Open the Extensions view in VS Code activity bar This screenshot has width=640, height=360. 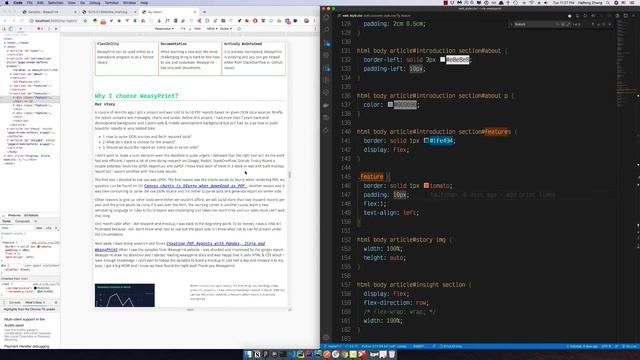point(326,68)
